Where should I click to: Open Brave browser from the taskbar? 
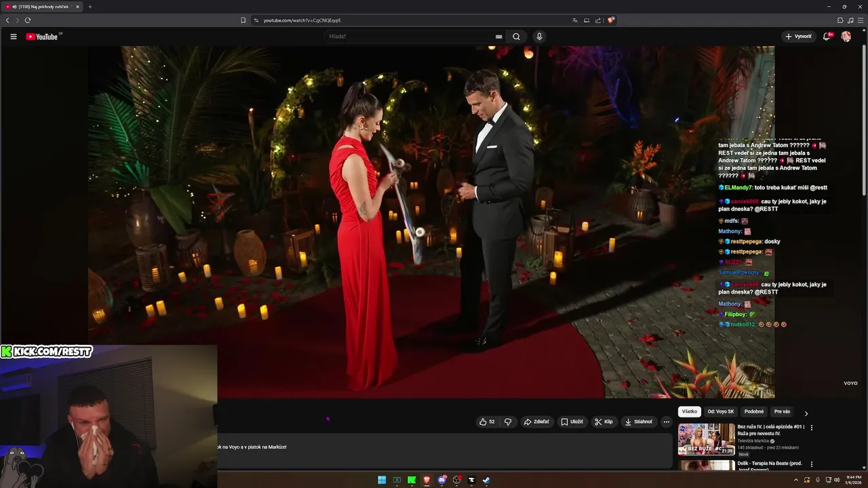427,480
